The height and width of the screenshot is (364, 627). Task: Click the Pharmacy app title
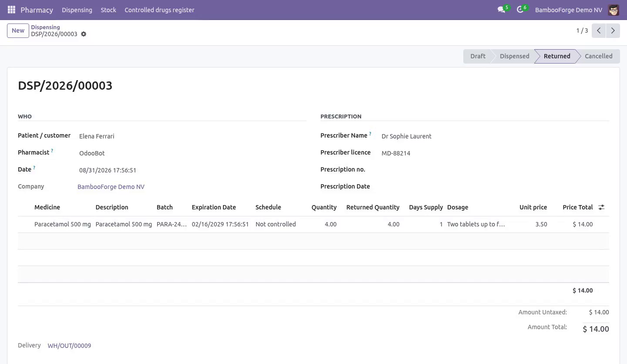37,10
